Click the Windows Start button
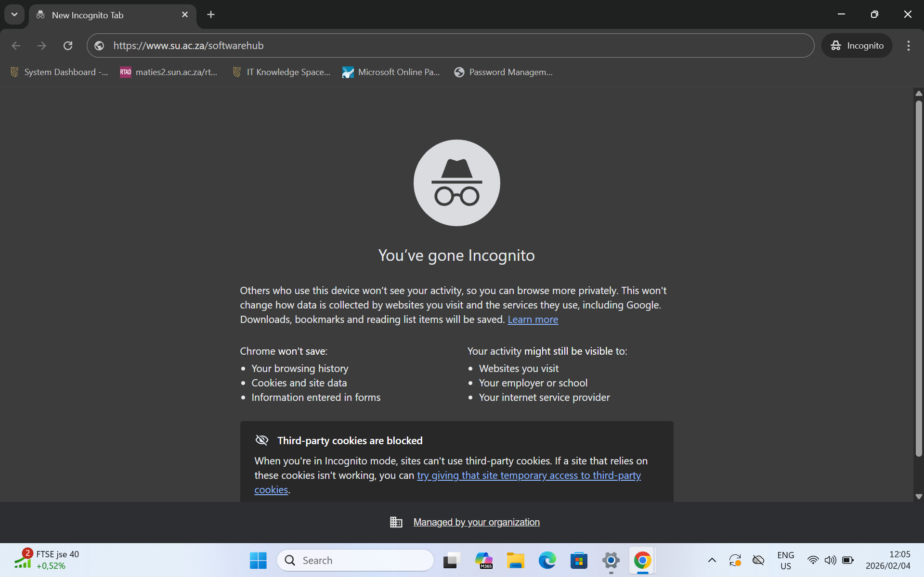The width and height of the screenshot is (924, 577). pyautogui.click(x=258, y=560)
